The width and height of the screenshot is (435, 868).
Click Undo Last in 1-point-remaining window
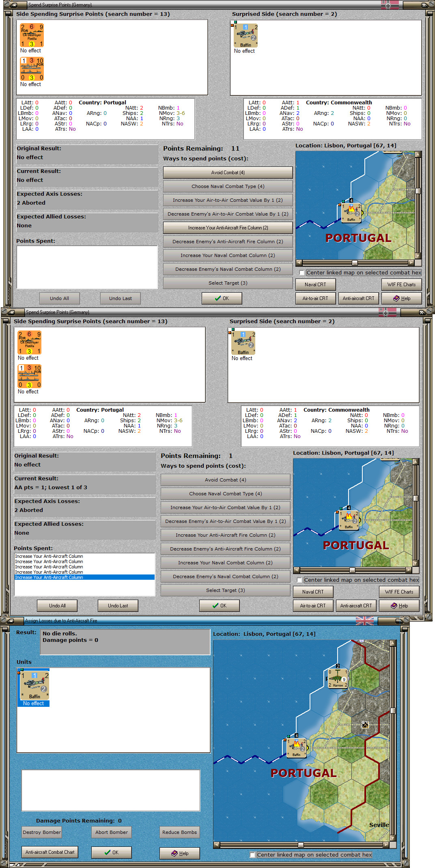coord(118,606)
